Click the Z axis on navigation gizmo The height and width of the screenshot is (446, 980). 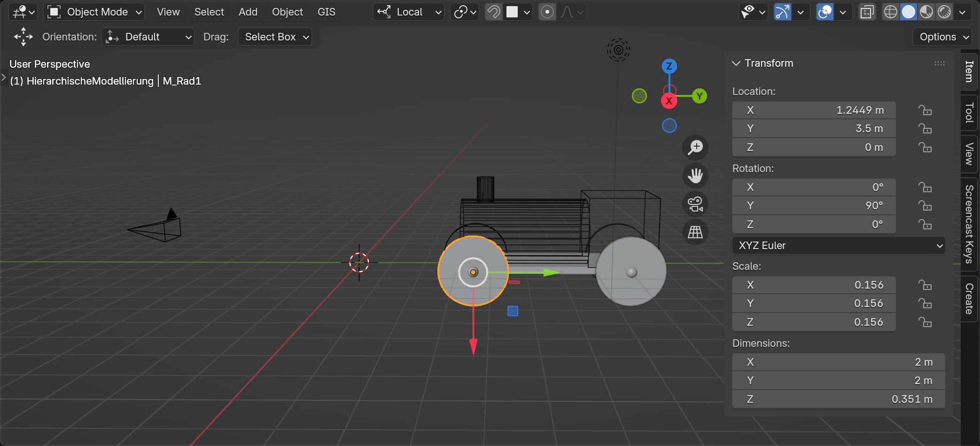pyautogui.click(x=669, y=66)
